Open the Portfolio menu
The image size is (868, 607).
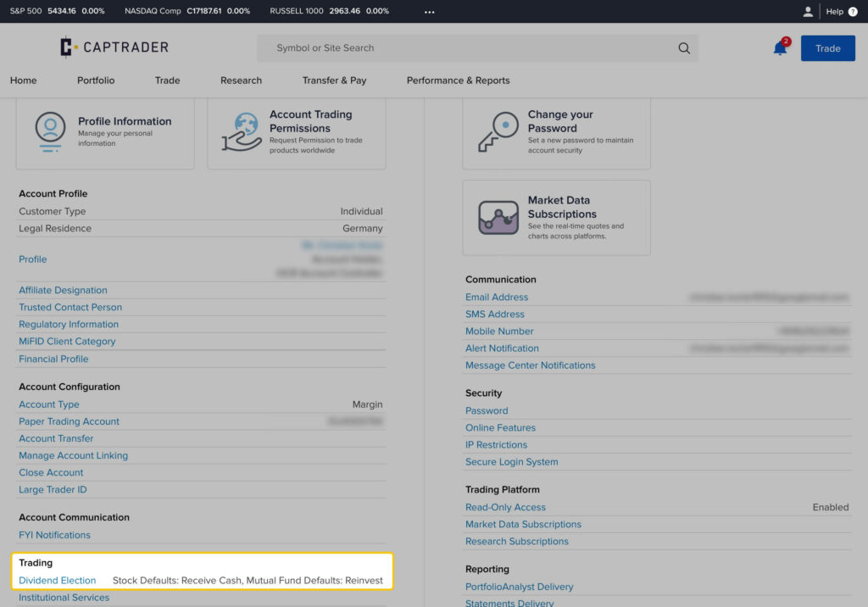point(96,81)
